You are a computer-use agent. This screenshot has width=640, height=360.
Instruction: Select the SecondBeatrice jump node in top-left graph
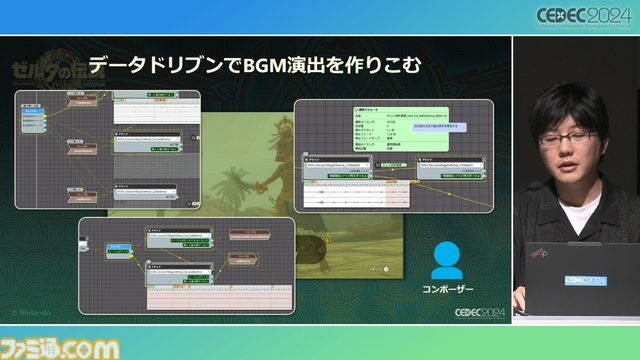82,149
